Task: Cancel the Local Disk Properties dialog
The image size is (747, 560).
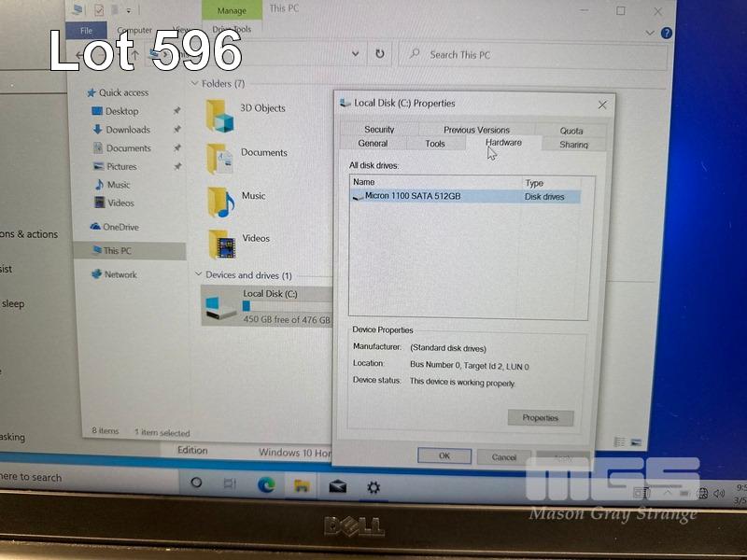Action: [x=504, y=456]
